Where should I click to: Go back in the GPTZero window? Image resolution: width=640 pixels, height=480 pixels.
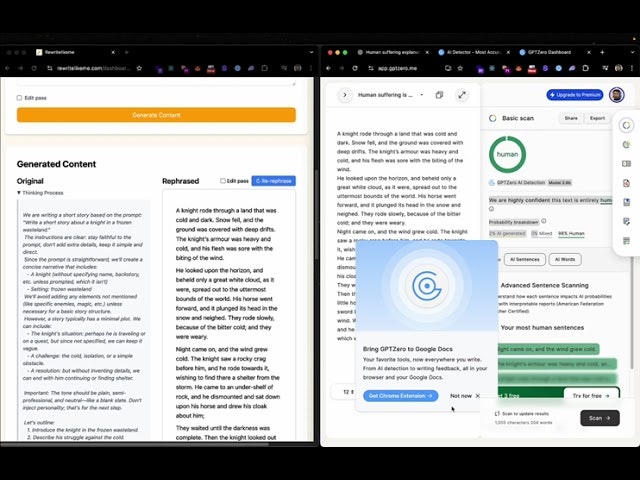click(328, 68)
